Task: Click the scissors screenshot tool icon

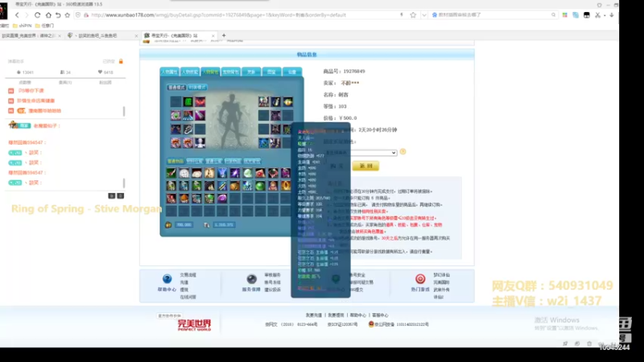Action: tap(597, 14)
